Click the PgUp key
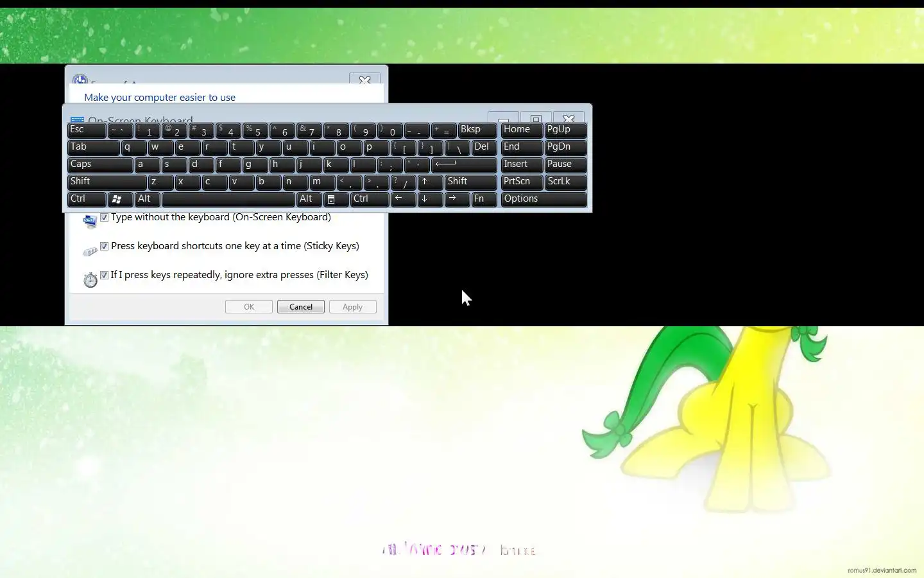This screenshot has height=578, width=924. pyautogui.click(x=565, y=130)
